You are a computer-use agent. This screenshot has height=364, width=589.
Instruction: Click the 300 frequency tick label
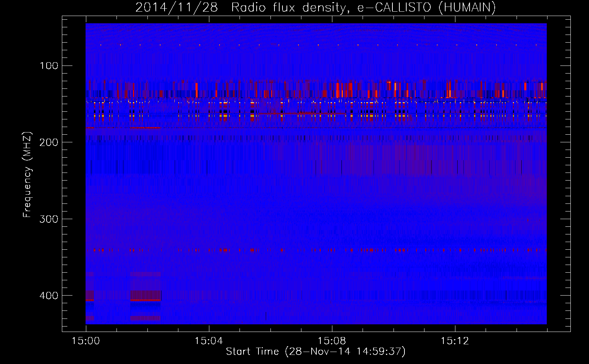(49, 219)
